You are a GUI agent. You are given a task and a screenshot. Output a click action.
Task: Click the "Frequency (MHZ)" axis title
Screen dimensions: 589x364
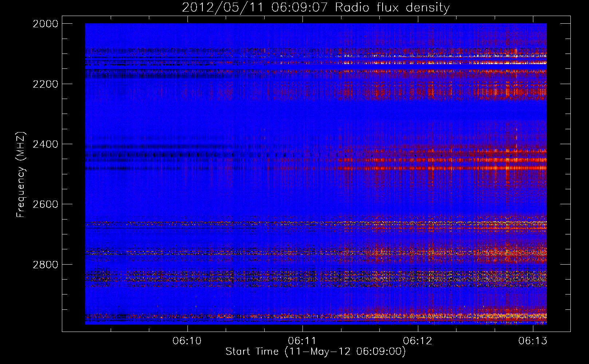pyautogui.click(x=21, y=175)
